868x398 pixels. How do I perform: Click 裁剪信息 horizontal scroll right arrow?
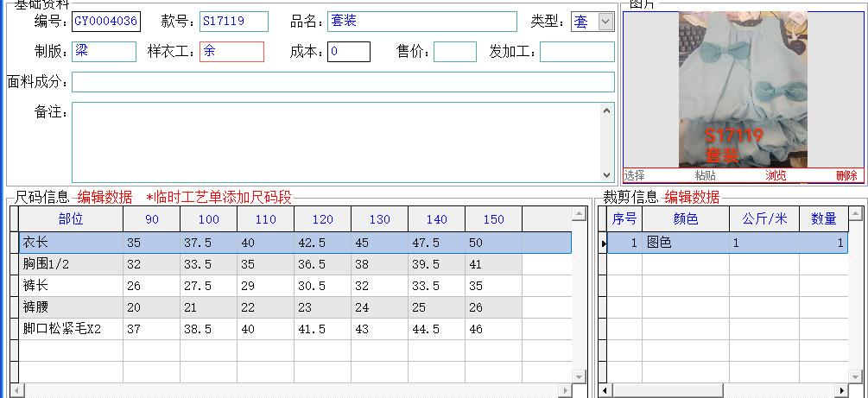point(841,391)
